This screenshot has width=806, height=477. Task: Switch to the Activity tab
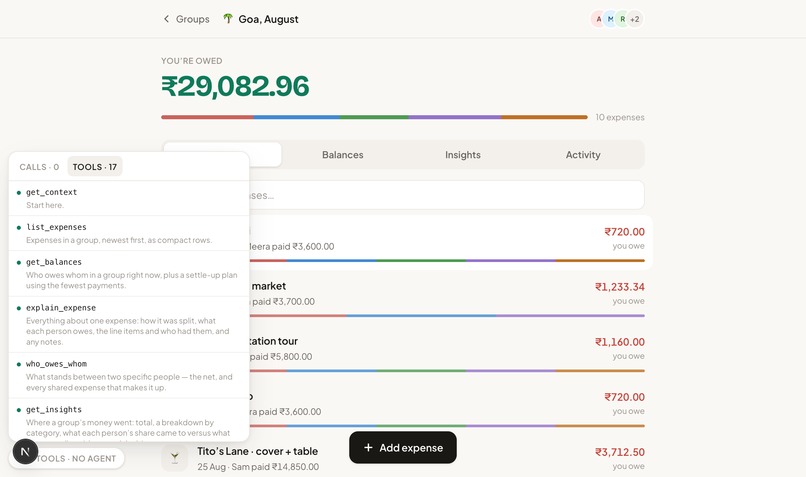click(x=583, y=155)
